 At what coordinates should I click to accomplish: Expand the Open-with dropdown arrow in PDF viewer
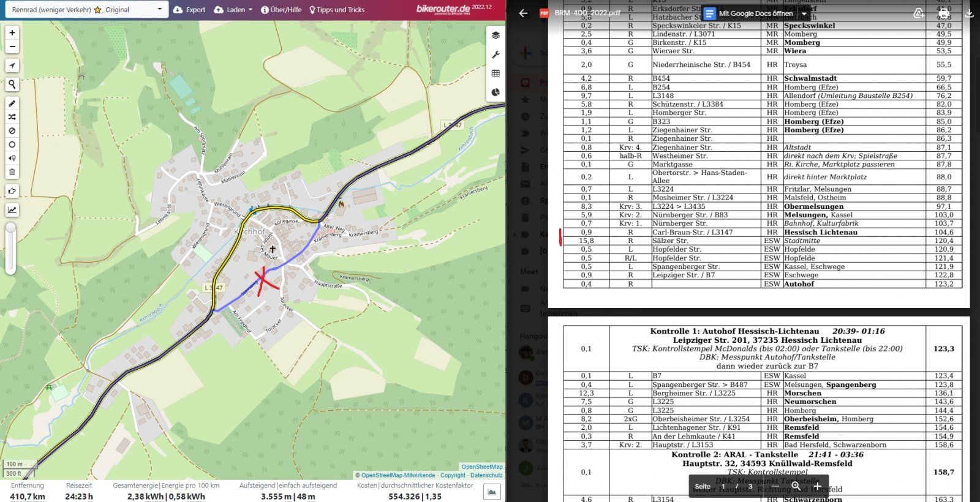pos(804,13)
